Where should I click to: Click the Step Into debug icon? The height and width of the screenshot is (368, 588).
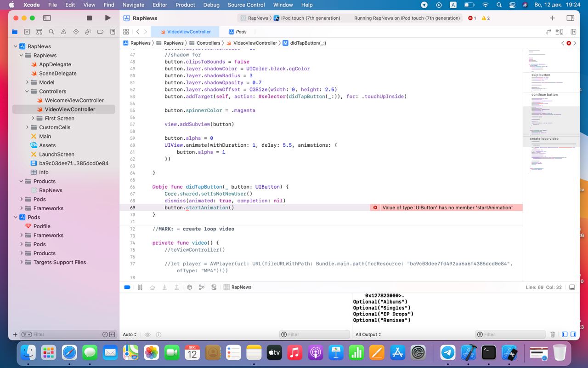[x=164, y=287]
